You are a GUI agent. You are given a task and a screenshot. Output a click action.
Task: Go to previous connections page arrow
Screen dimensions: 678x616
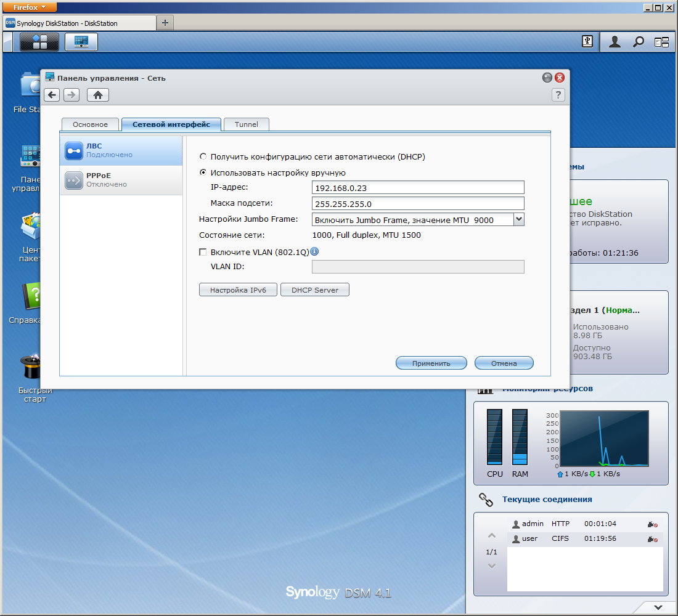pos(492,535)
